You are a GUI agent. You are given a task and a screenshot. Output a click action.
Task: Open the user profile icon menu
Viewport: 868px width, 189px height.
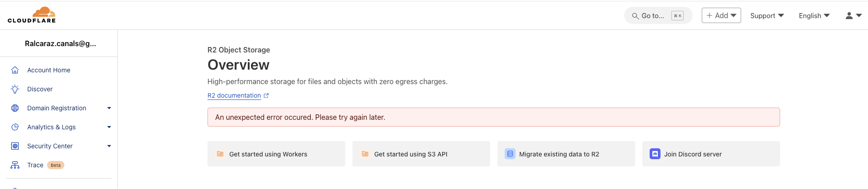click(853, 15)
